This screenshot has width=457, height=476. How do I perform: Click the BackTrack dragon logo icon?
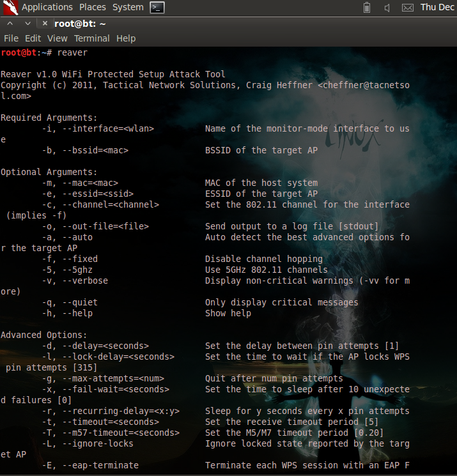tap(10, 7)
